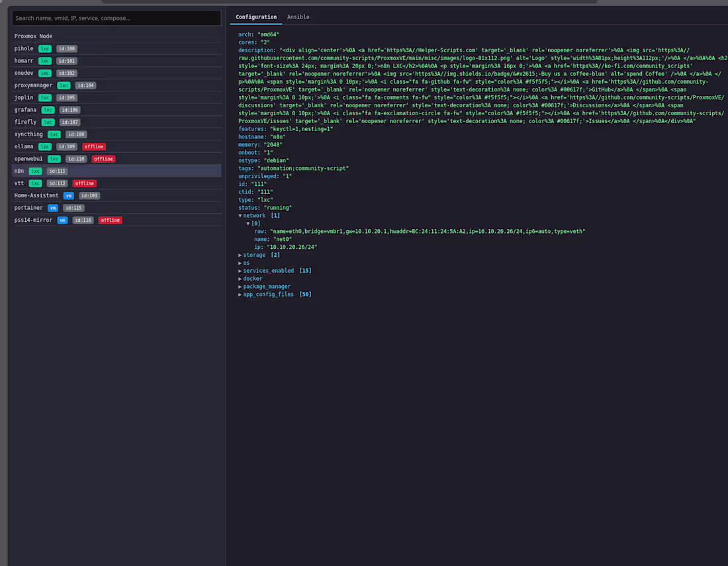Select the Configuration tab
This screenshot has width=728, height=566.
pos(255,17)
